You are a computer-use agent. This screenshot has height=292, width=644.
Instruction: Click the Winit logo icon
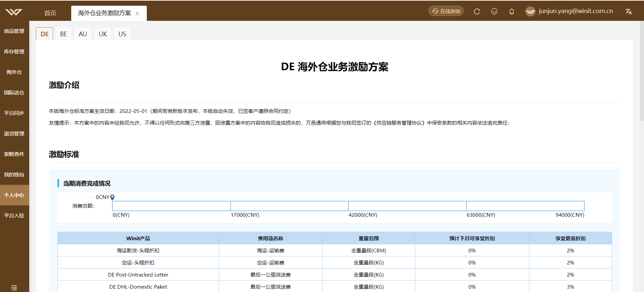point(14,12)
